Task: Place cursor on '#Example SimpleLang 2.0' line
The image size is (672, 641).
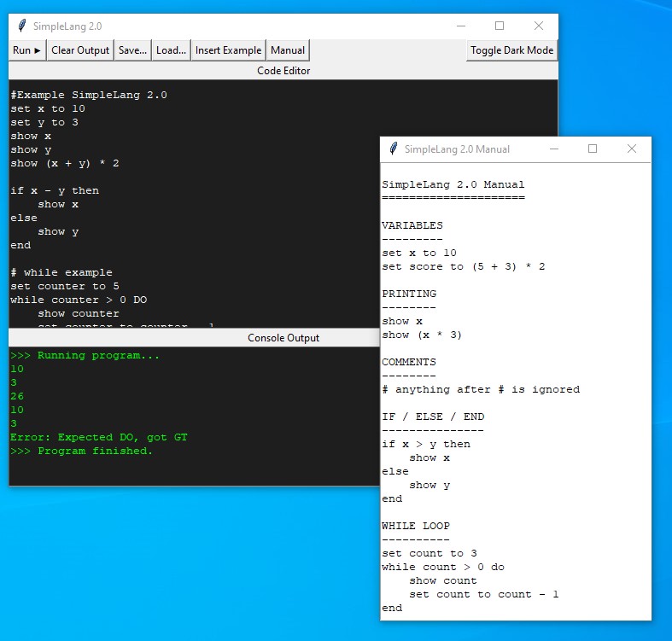Action: [89, 95]
